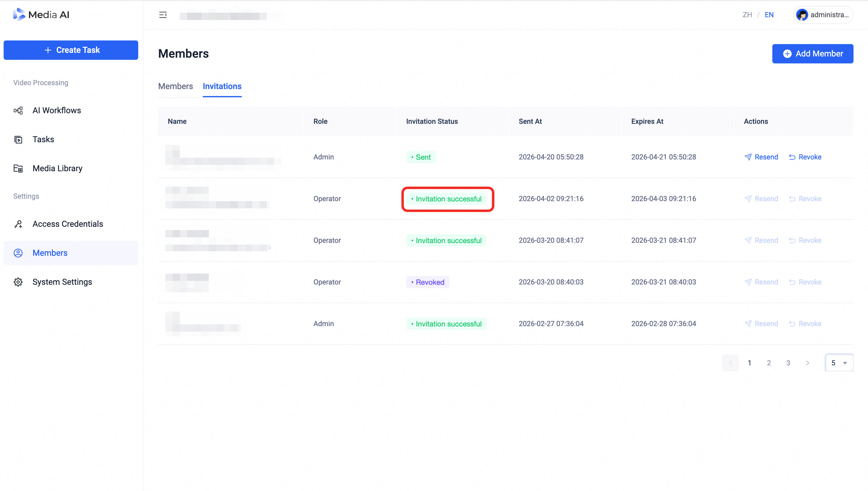Revoke the invitation with Sent status
868x491 pixels.
click(805, 157)
